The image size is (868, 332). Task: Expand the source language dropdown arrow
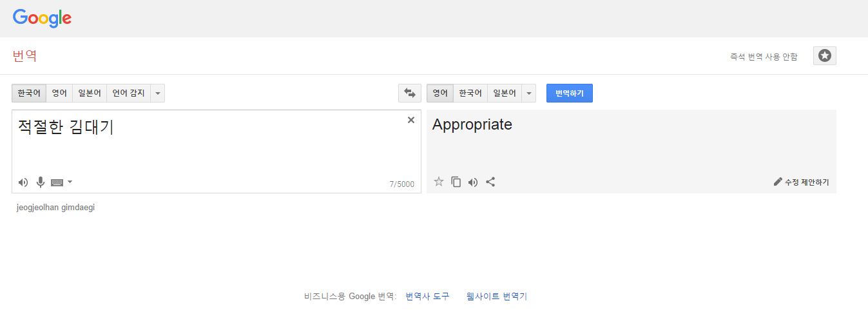tap(158, 93)
